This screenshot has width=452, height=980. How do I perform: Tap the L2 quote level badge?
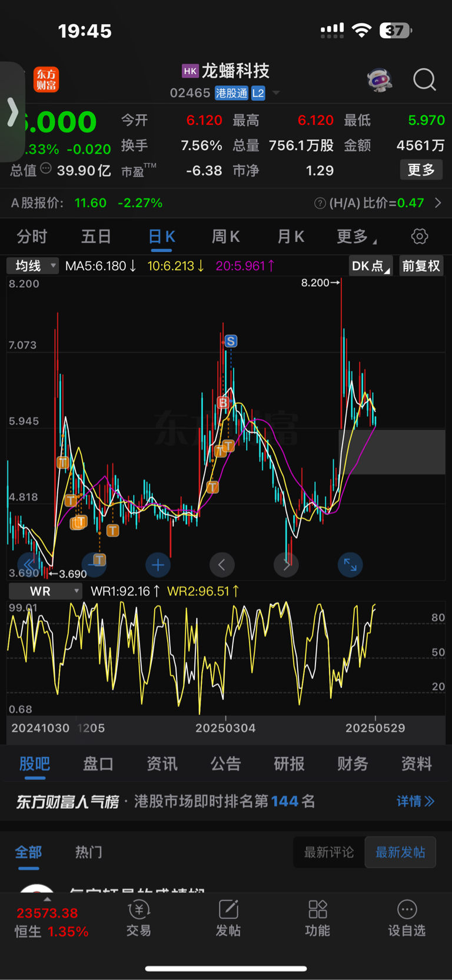click(258, 93)
